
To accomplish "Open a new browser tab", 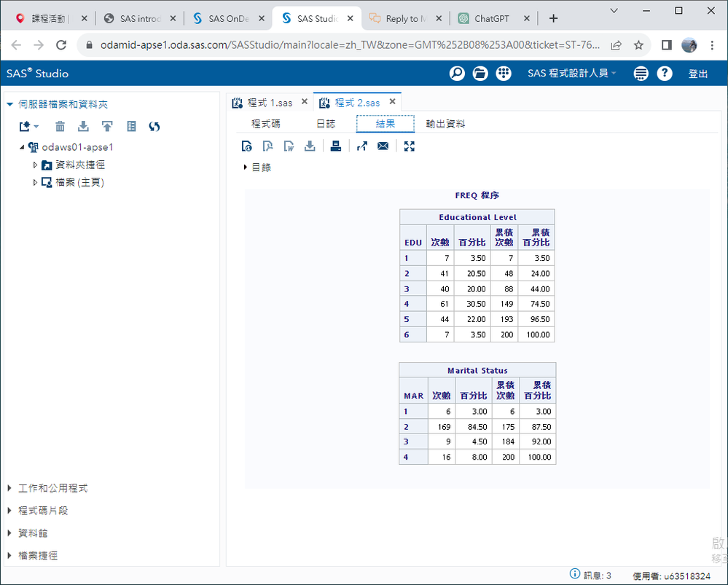I will 553,18.
